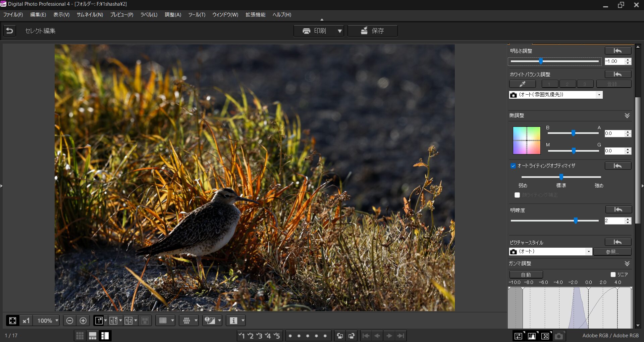Click the brightness value input field

(614, 61)
